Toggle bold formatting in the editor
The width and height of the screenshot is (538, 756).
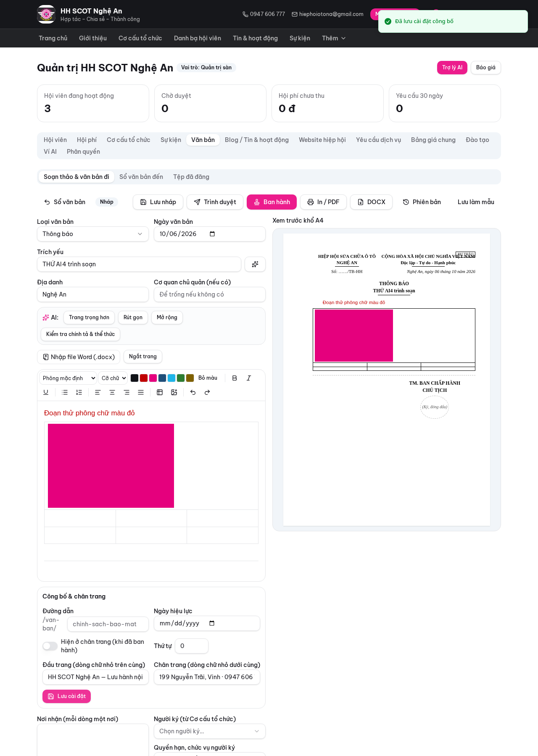tap(235, 378)
